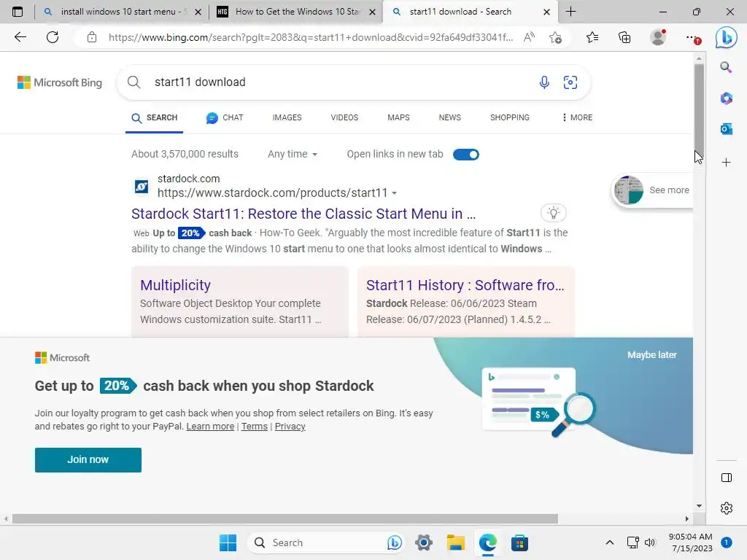Open the Learn more link
Viewport: 747px width, 560px height.
coord(210,426)
